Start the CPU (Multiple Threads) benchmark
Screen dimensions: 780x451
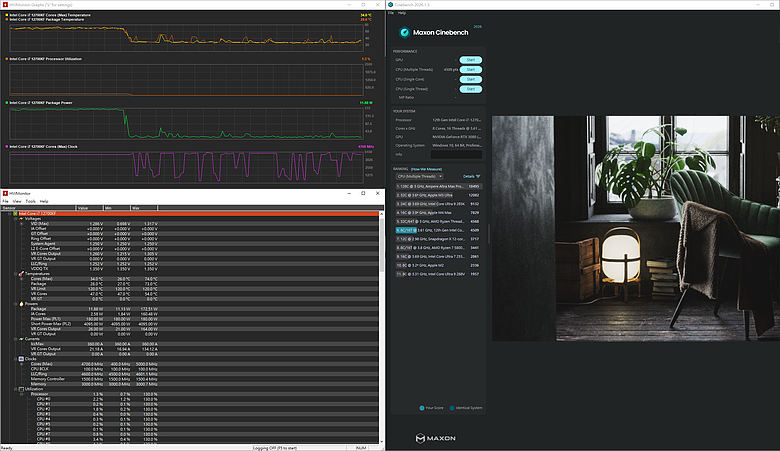tap(471, 70)
